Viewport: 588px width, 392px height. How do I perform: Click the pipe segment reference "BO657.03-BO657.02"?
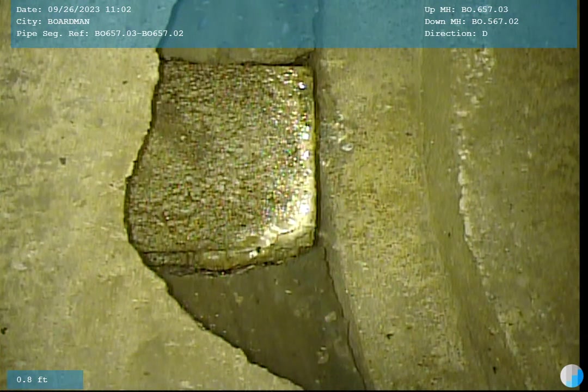[x=139, y=33]
